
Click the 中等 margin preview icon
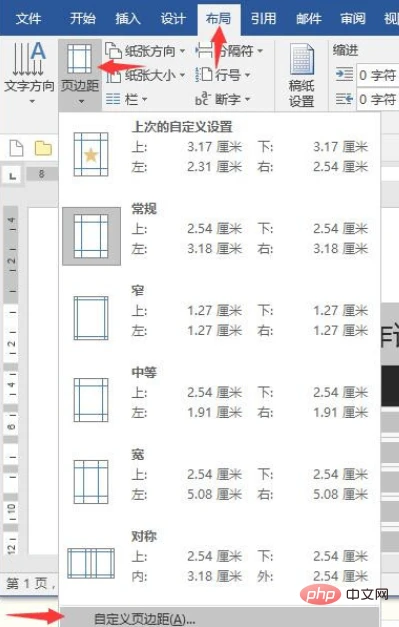(91, 400)
